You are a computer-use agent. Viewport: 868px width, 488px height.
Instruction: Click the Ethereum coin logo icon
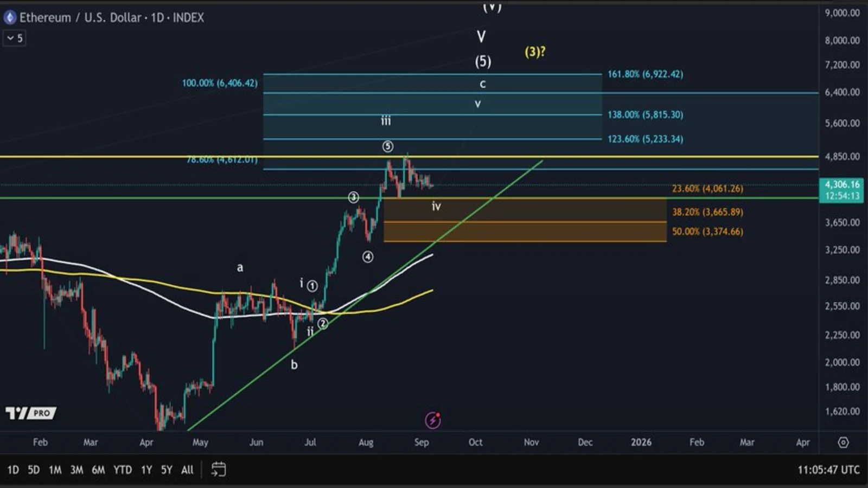click(x=10, y=17)
